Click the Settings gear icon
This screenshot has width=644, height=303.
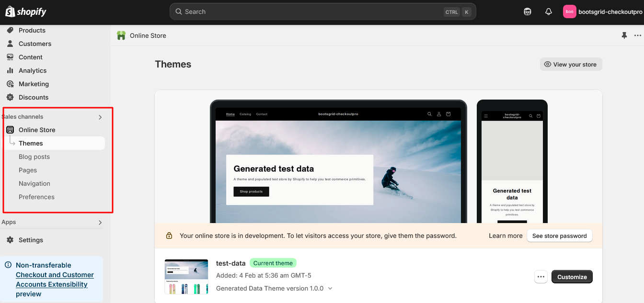pyautogui.click(x=10, y=240)
